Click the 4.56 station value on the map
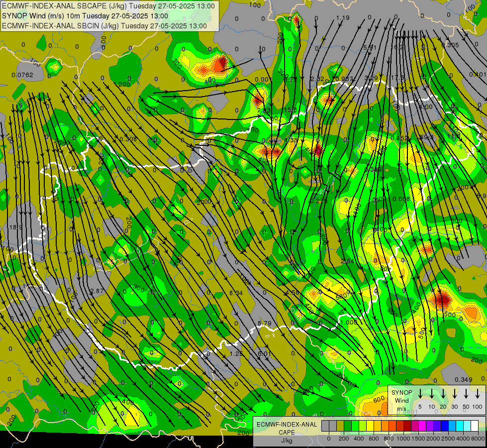The image size is (487, 448). [x=292, y=293]
